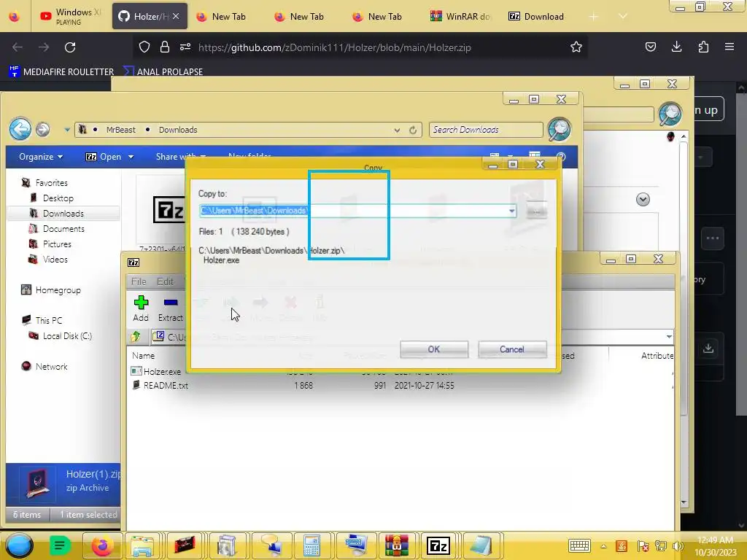The width and height of the screenshot is (747, 560).
Task: Click the Name column header in 7-Zip
Action: coord(144,355)
